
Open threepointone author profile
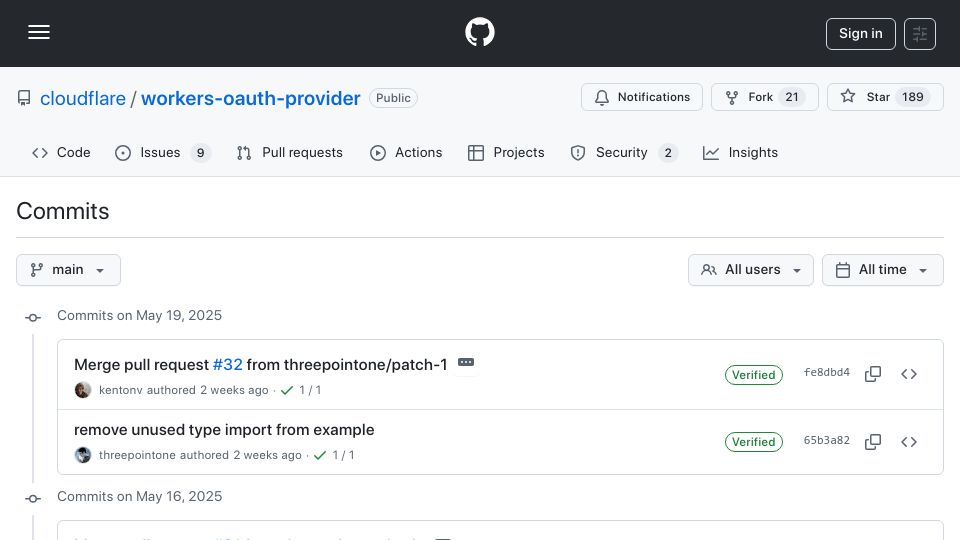(x=137, y=455)
